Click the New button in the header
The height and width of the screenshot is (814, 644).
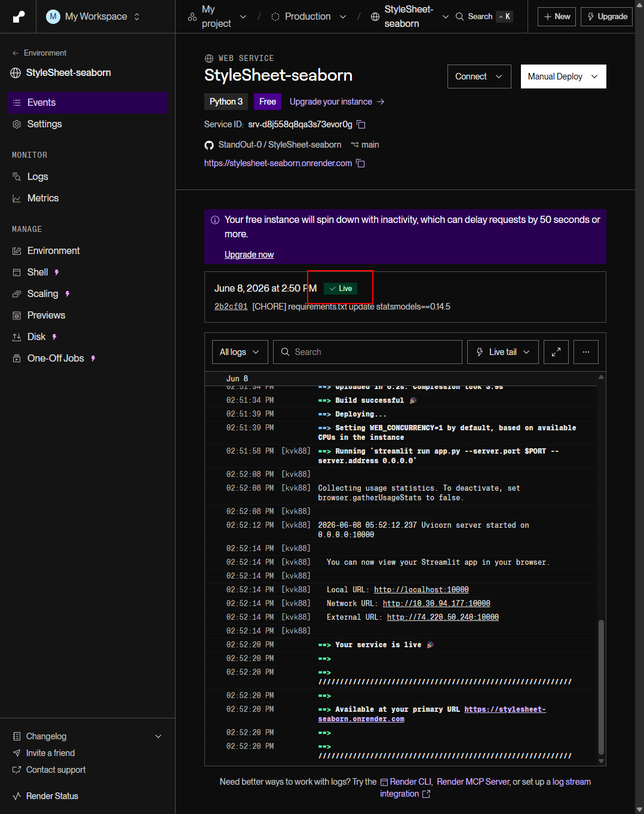point(557,17)
